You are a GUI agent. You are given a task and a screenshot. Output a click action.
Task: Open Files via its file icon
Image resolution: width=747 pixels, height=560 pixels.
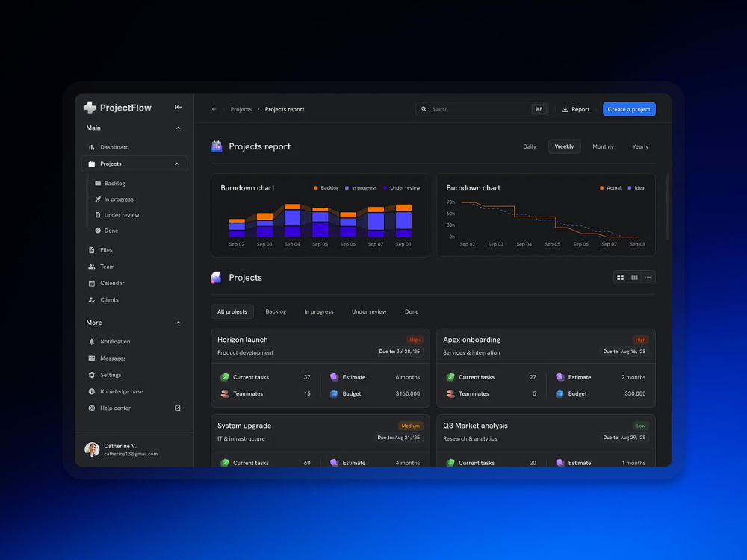(x=91, y=250)
